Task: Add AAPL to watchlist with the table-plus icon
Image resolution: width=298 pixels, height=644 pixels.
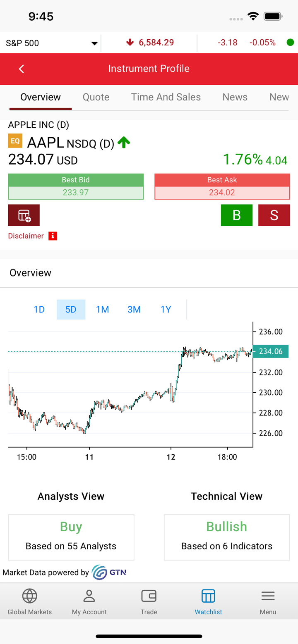Action: coord(24,215)
